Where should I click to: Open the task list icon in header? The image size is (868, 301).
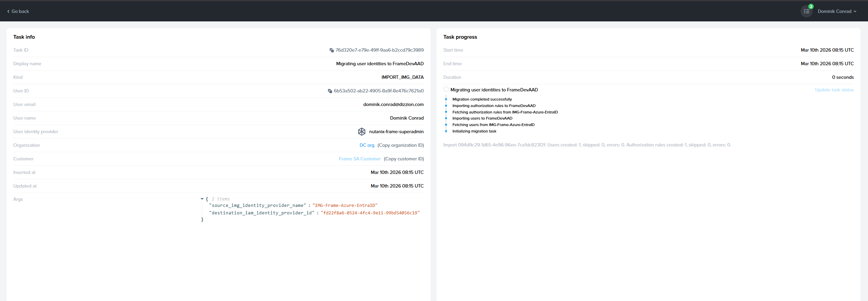coord(806,12)
